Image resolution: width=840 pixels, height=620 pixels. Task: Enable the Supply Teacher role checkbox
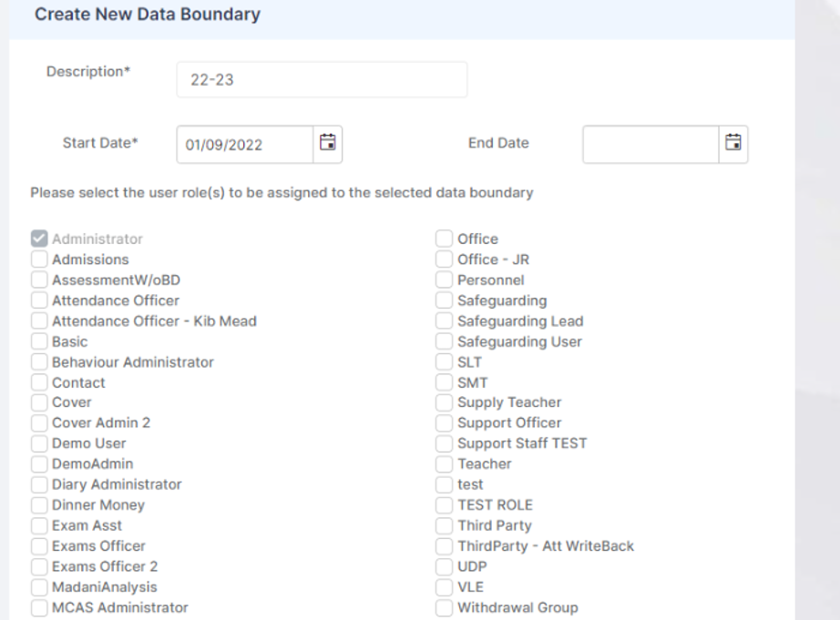pos(444,402)
